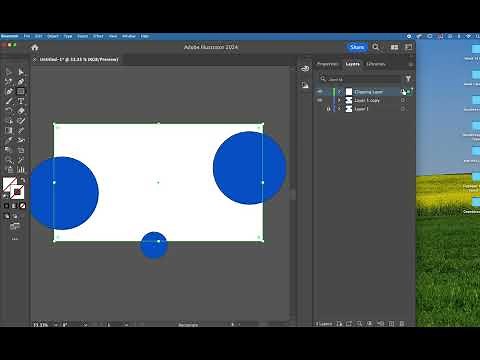Toggle visibility of Clipping Layer
This screenshot has width=480, height=360.
point(320,92)
